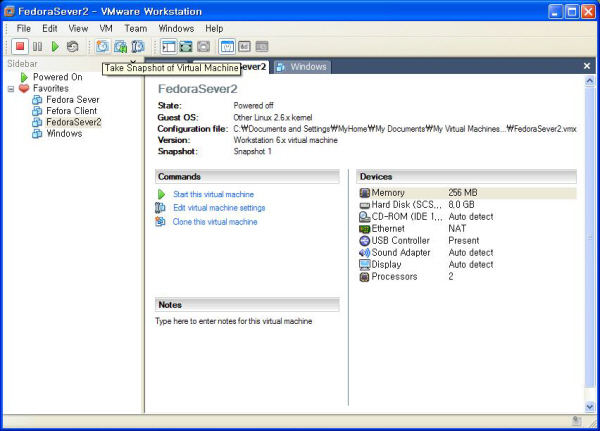
Task: Click the scrollbar up arrow in summary pane
Action: point(590,81)
